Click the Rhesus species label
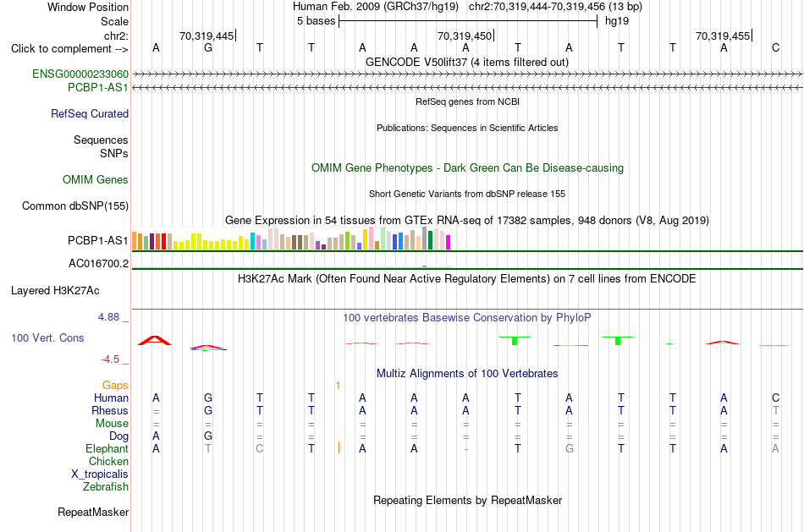Image resolution: width=804 pixels, height=532 pixels. pos(110,411)
